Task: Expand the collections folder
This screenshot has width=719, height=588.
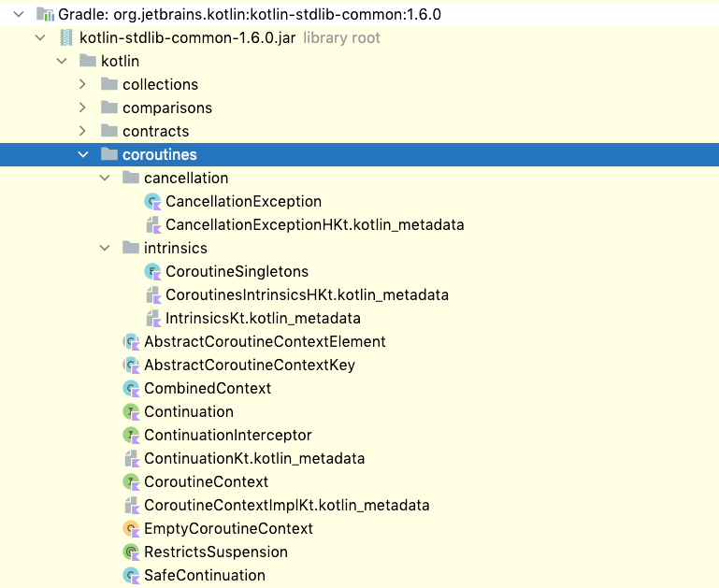Action: pyautogui.click(x=83, y=85)
